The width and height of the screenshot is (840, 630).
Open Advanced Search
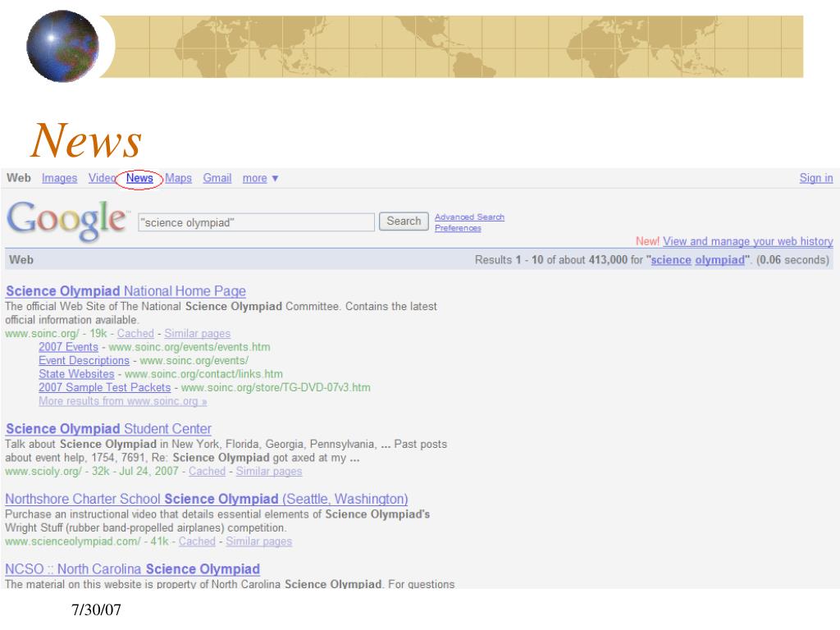(469, 217)
